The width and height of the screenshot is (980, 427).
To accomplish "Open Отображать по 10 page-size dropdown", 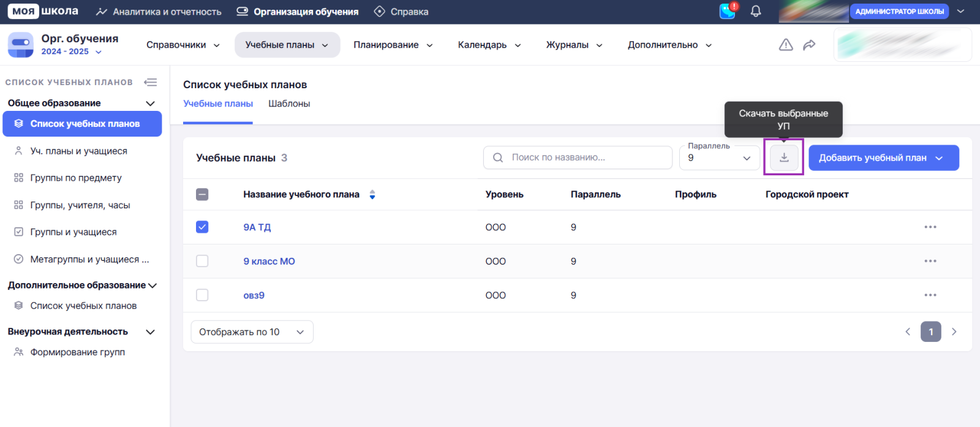I will (252, 332).
